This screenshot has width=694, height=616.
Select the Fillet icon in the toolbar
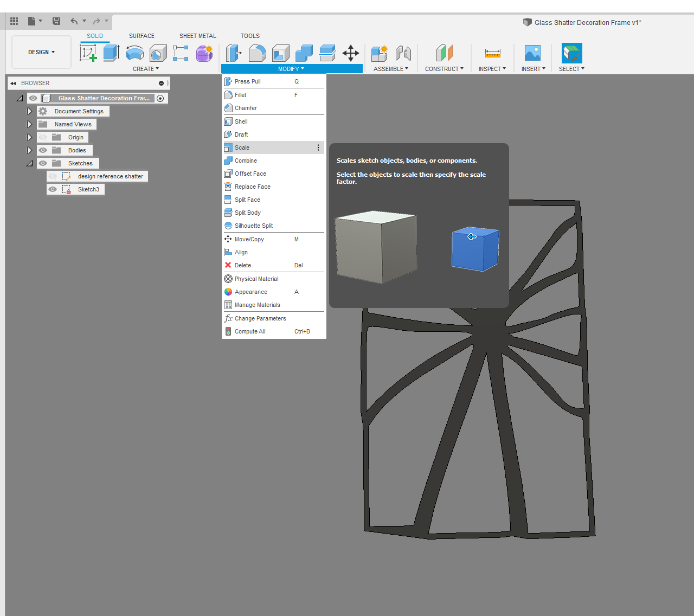click(x=257, y=53)
